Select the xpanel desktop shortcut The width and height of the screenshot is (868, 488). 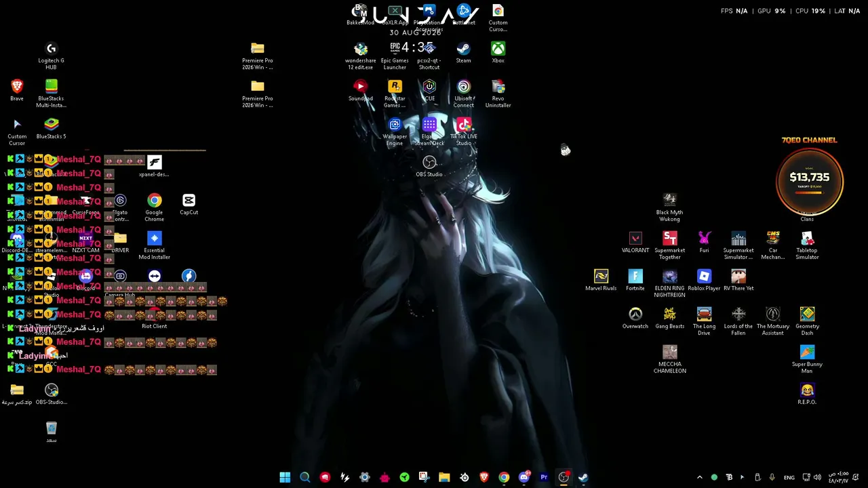(x=154, y=166)
